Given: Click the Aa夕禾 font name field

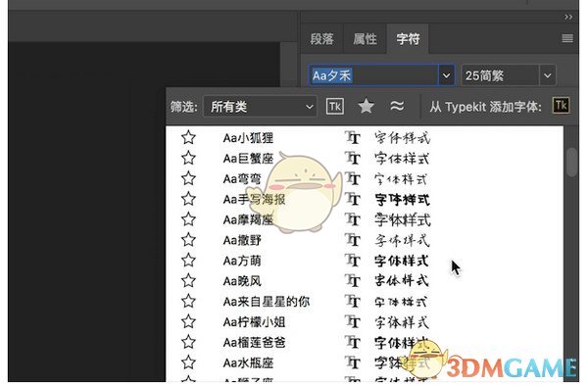Looking at the screenshot, I should (x=373, y=75).
